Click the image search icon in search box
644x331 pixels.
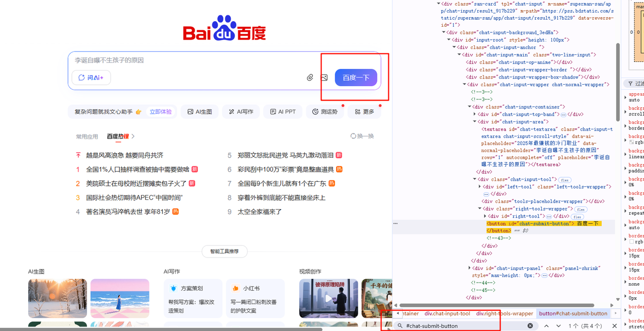pyautogui.click(x=325, y=78)
